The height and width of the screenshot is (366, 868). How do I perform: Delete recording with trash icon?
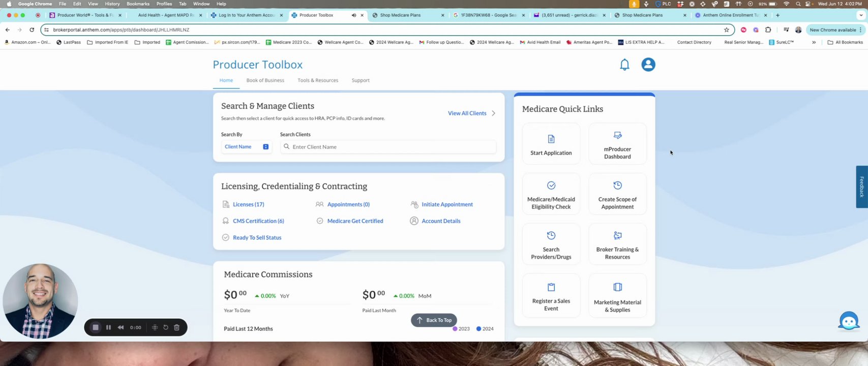pyautogui.click(x=177, y=327)
